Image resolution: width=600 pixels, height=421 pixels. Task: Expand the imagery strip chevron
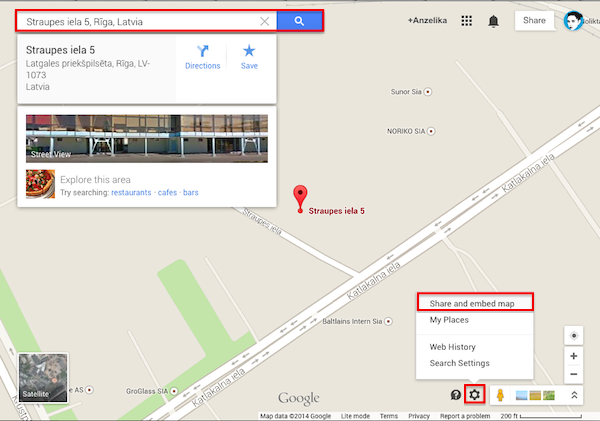click(574, 395)
